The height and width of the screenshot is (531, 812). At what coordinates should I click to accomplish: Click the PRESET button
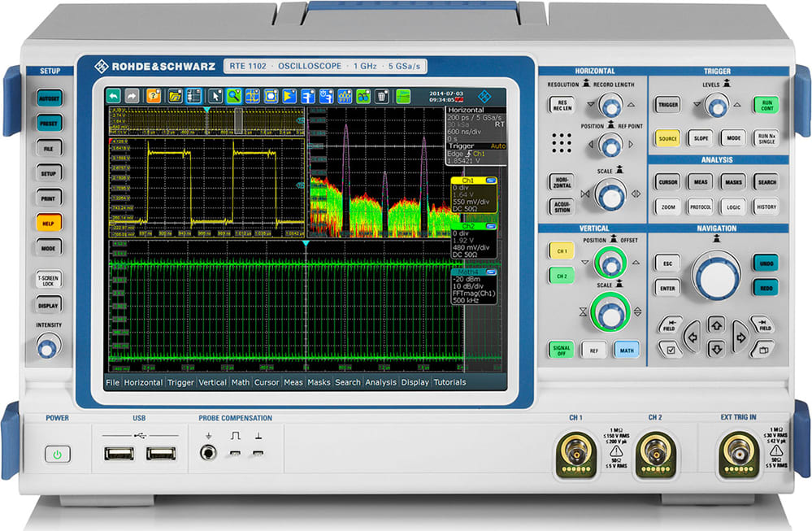[x=50, y=124]
